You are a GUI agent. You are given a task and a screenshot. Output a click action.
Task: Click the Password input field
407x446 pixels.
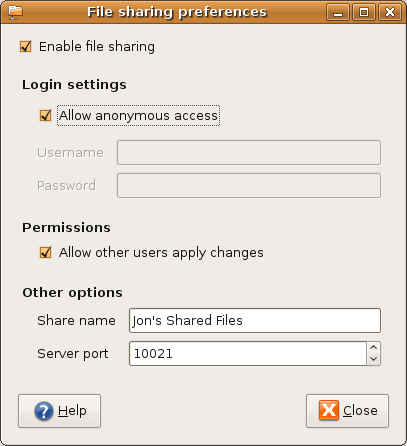[x=249, y=185]
